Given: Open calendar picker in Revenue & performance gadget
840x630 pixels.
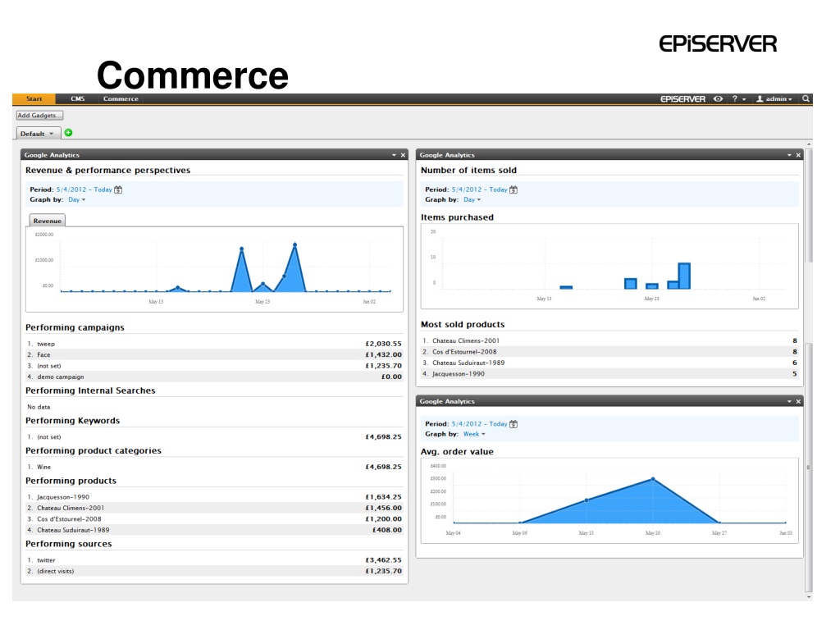Looking at the screenshot, I should coord(118,189).
